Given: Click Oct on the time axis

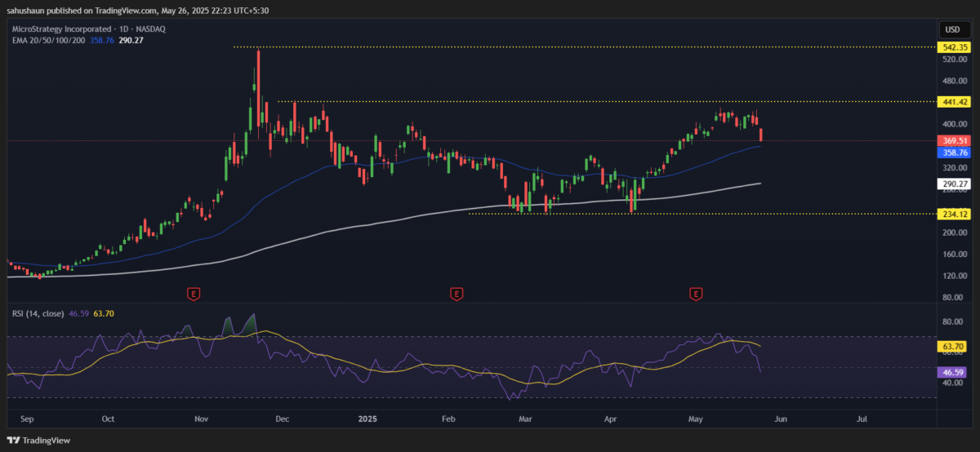Looking at the screenshot, I should (x=108, y=419).
